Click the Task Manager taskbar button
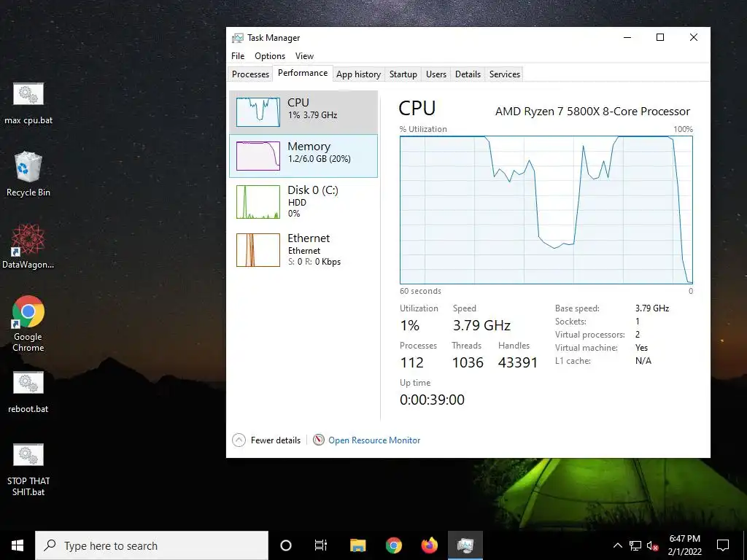The height and width of the screenshot is (560, 747). tap(465, 545)
